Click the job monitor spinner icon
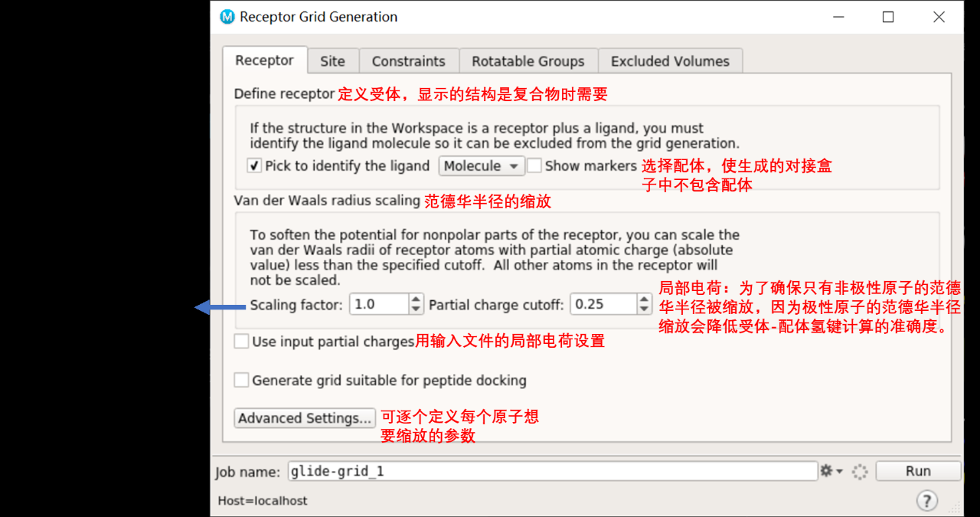 click(860, 472)
